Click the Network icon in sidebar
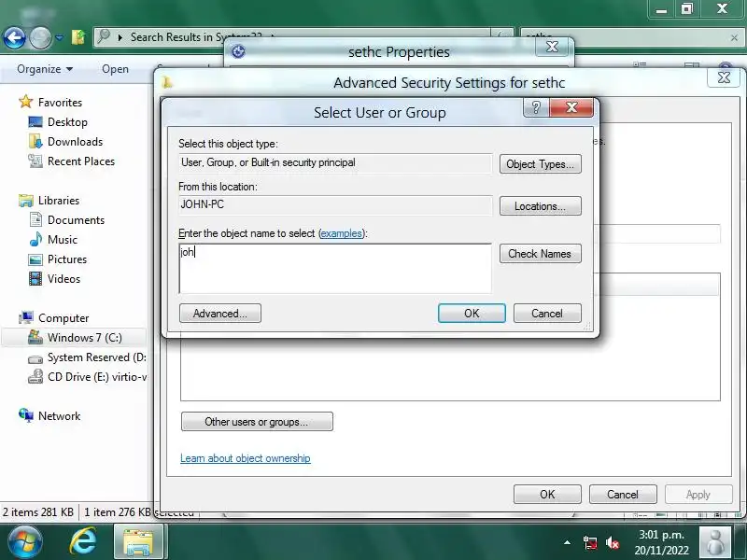Screen dimensions: 747x560 coord(26,415)
